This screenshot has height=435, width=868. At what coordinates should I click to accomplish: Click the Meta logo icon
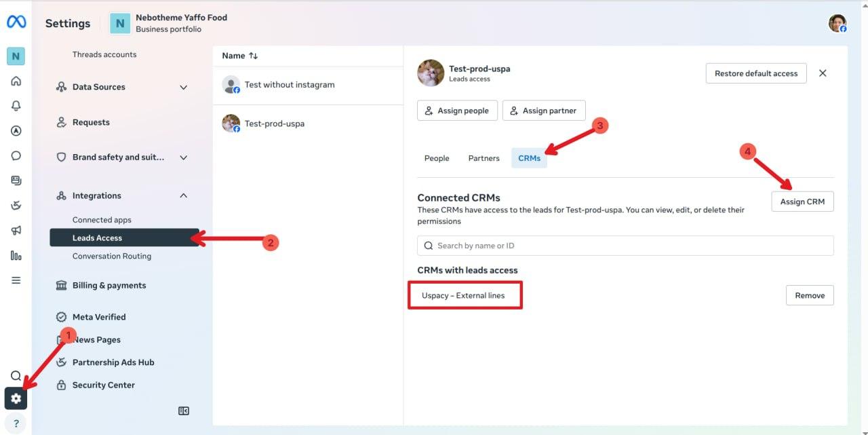coord(16,22)
